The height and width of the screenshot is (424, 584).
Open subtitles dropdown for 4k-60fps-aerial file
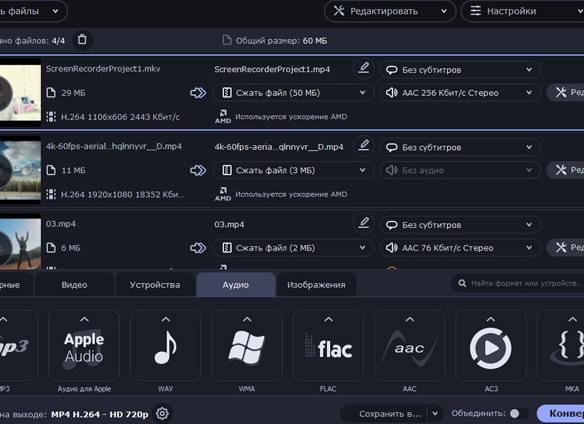(x=460, y=147)
